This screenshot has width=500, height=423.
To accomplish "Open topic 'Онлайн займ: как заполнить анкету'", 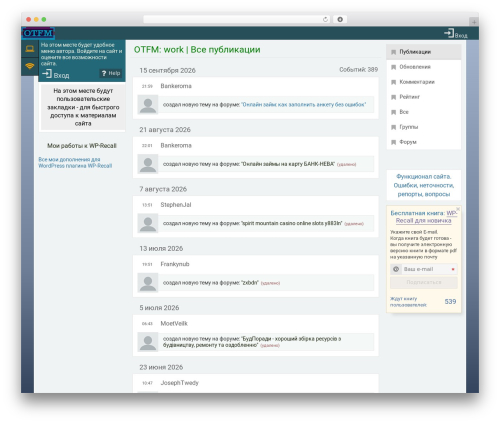I will (303, 105).
